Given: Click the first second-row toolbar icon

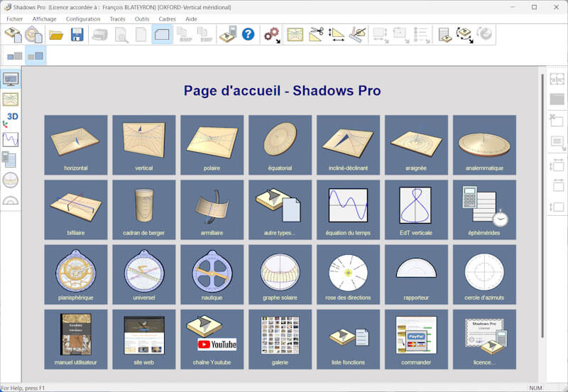Looking at the screenshot, I should (15, 56).
